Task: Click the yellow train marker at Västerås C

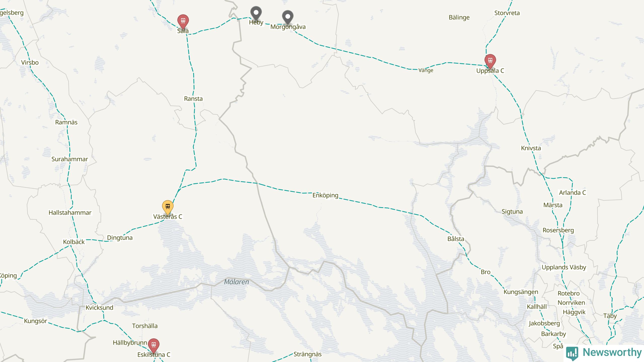Action: point(168,207)
